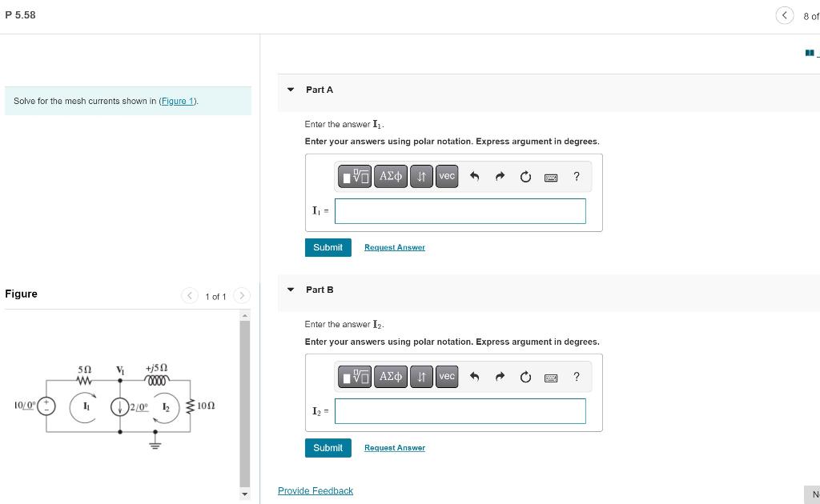This screenshot has width=820, height=504.
Task: Collapse the Part A section
Action: (290, 90)
